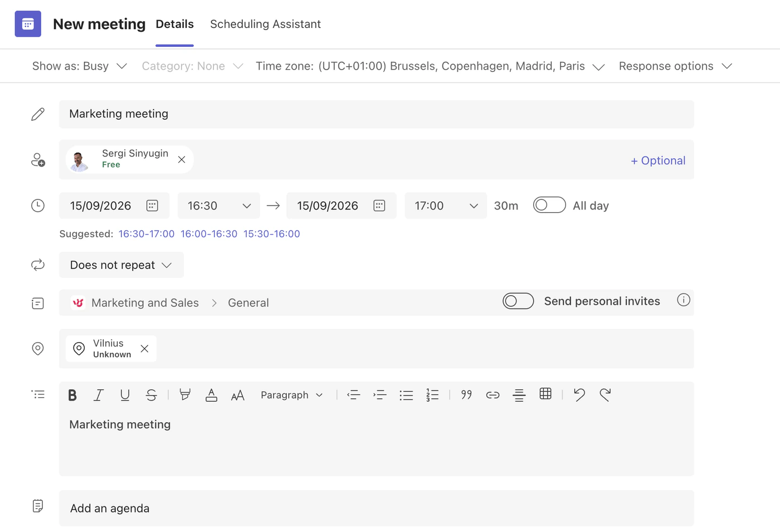Open Show as: Busy dropdown
The image size is (780, 532).
click(80, 66)
